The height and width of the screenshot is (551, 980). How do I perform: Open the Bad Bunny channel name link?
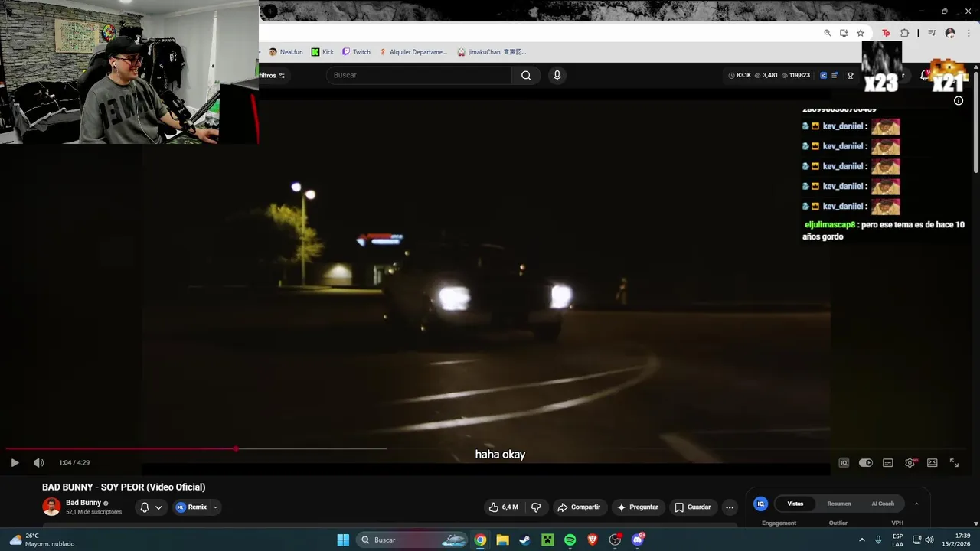coord(83,503)
